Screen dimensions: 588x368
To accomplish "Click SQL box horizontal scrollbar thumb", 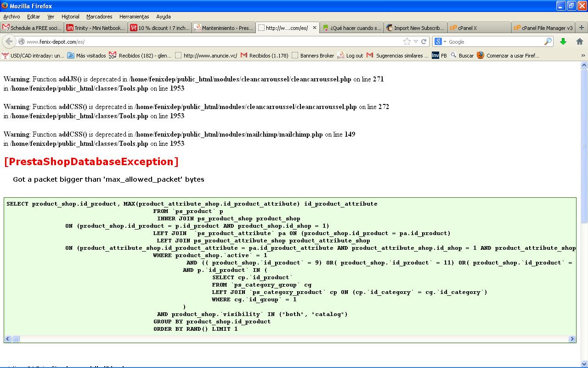I will 16,339.
